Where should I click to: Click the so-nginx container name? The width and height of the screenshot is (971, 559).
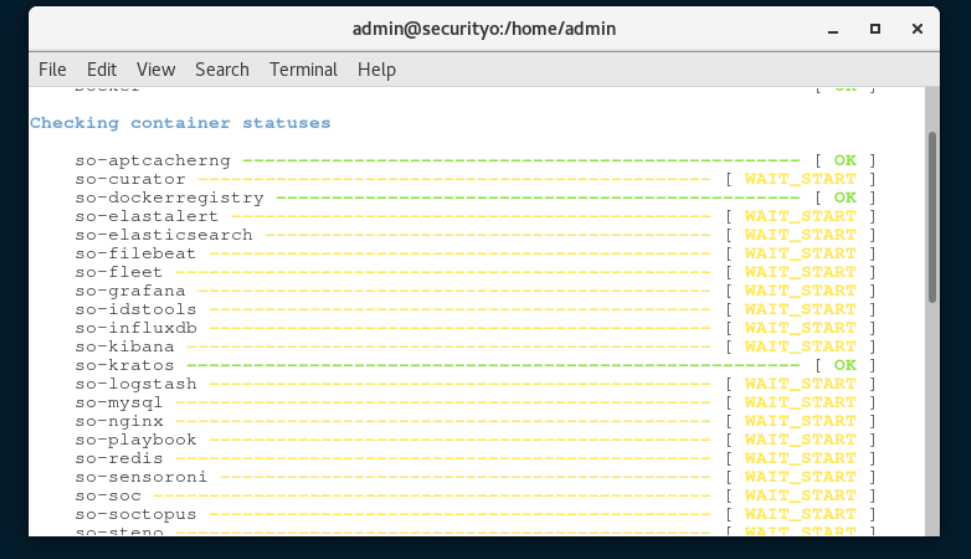click(x=119, y=420)
